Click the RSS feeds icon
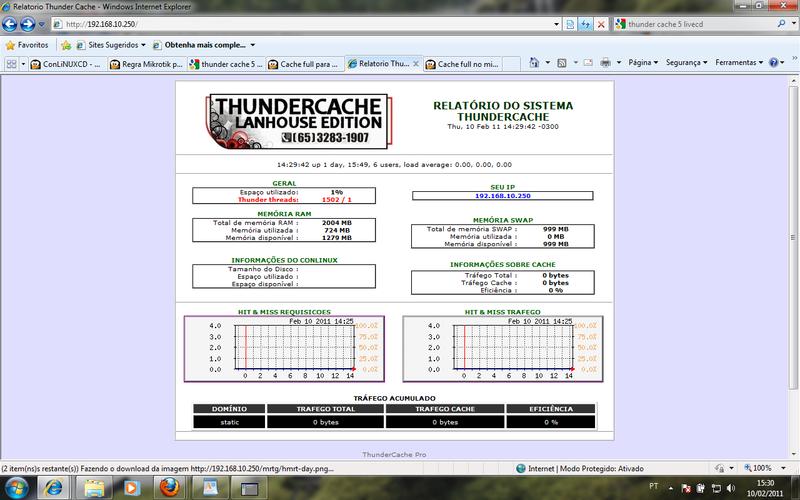 [562, 63]
